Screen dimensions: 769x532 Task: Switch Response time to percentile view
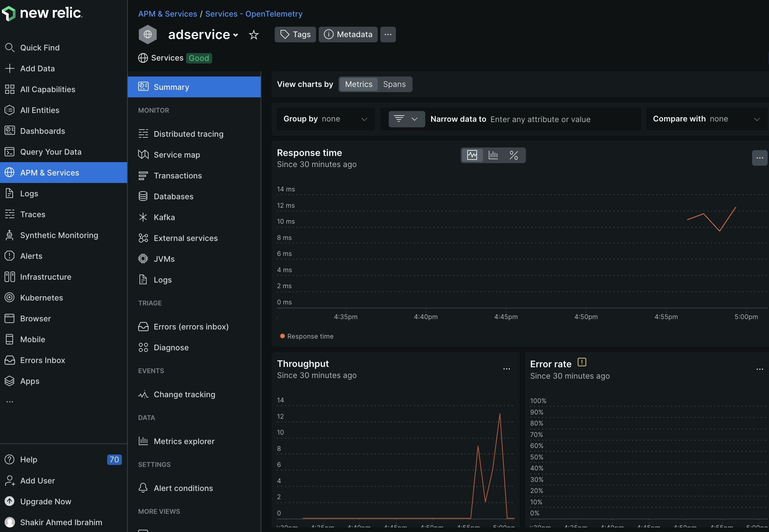(x=514, y=155)
